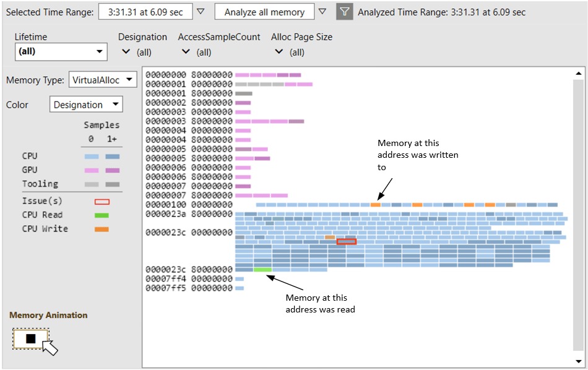Click the filter funnel icon

(x=344, y=12)
